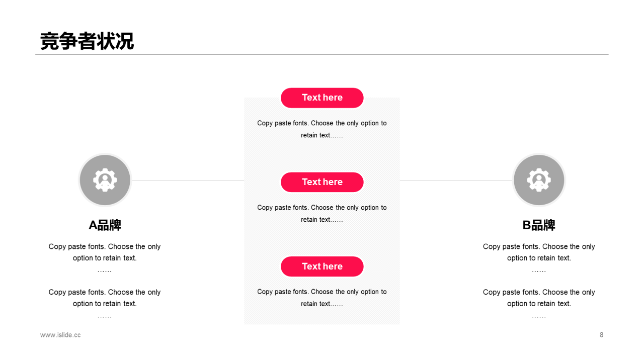
Task: Click the gear icon above A品牌
Action: 105,180
